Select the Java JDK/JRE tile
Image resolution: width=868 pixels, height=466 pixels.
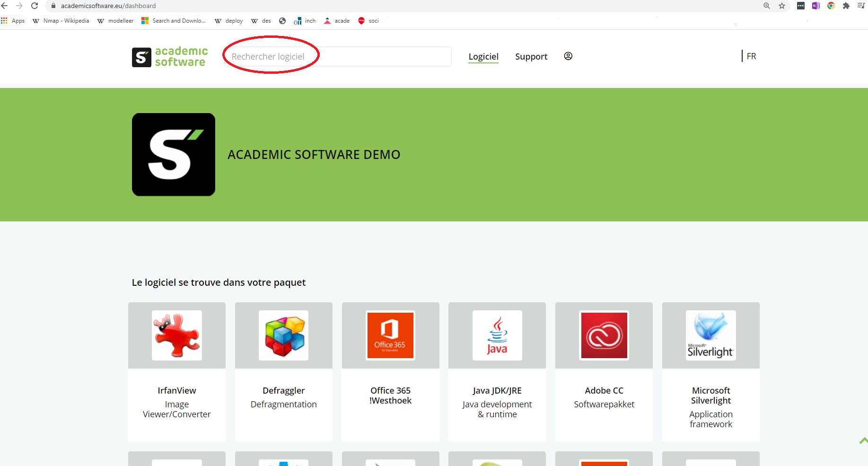pos(497,372)
